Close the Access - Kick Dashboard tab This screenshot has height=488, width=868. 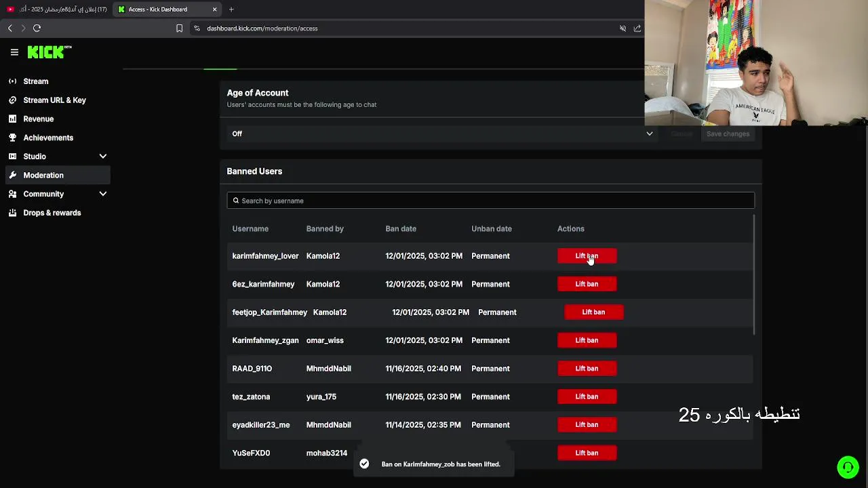click(x=215, y=9)
